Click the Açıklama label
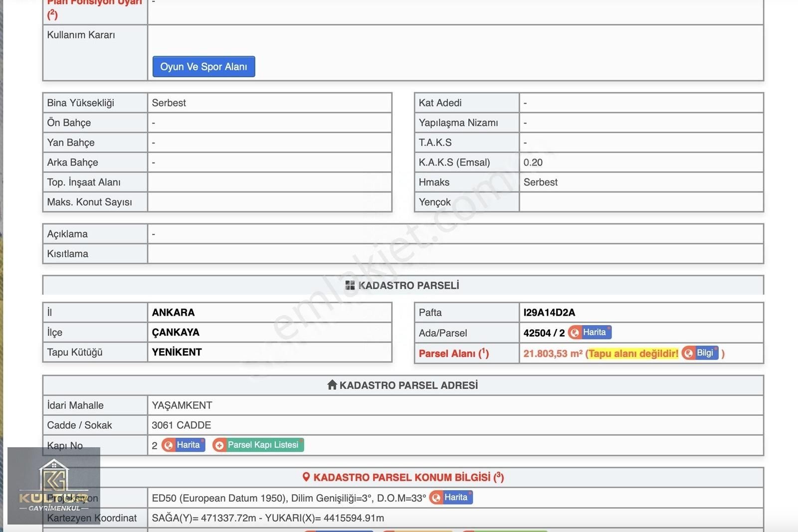Screen dimensions: 798x532 click(67, 234)
